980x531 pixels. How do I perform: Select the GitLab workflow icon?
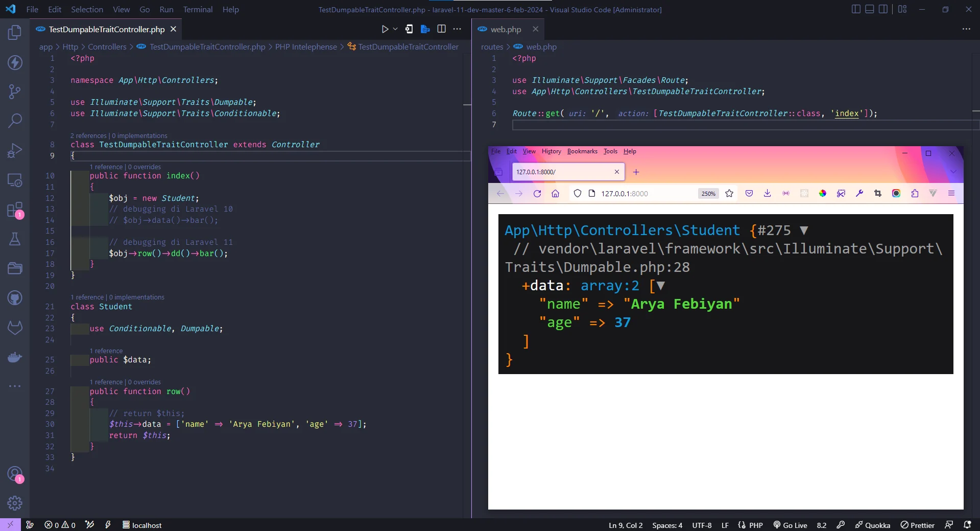point(15,328)
